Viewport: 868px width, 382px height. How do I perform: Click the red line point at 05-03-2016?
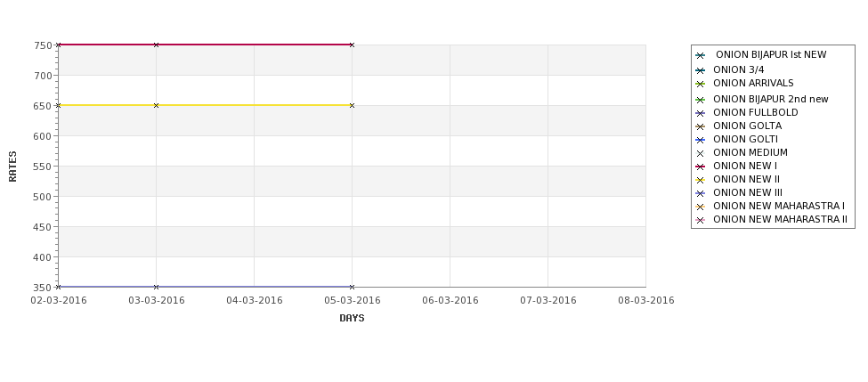click(x=352, y=45)
